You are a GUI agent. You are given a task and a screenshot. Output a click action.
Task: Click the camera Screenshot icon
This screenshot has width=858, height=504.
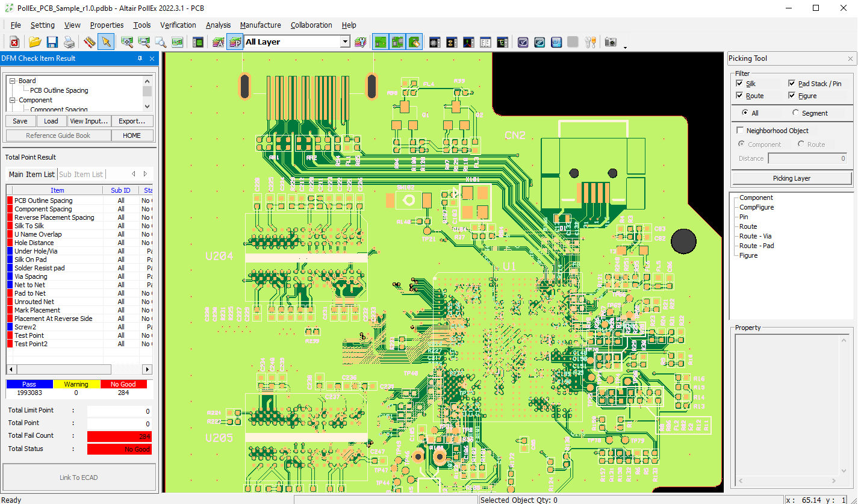[x=611, y=42]
